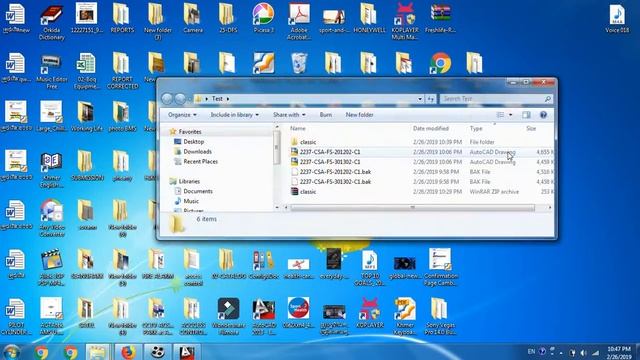Image resolution: width=640 pixels, height=360 pixels.
Task: Click the horizontal scrollbar in file list
Action: point(412,208)
